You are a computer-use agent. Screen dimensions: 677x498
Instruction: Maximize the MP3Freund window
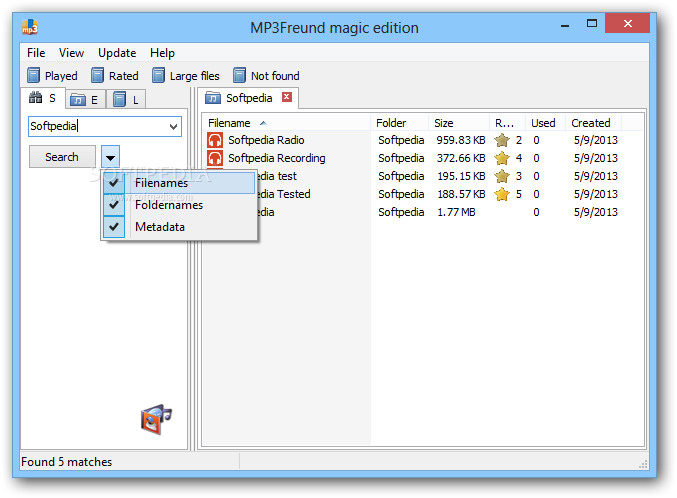tap(592, 24)
